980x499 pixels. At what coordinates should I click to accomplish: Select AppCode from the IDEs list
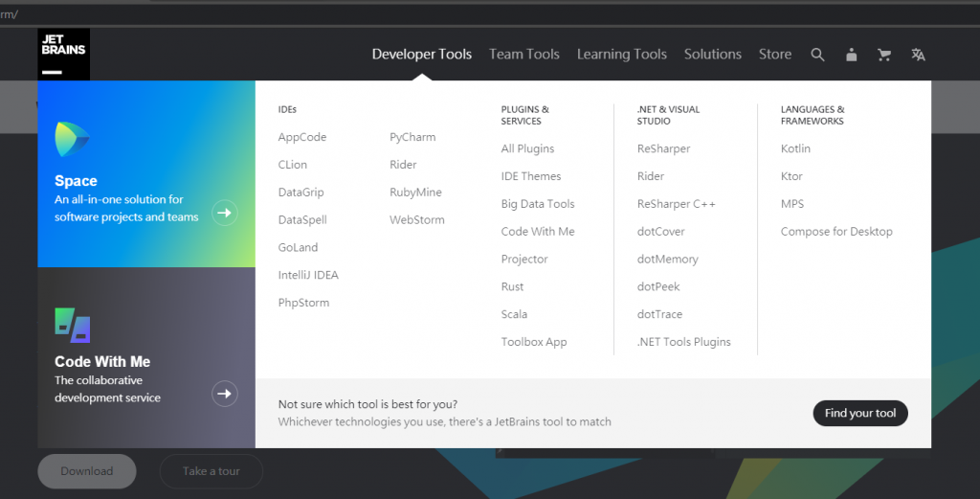tap(301, 137)
